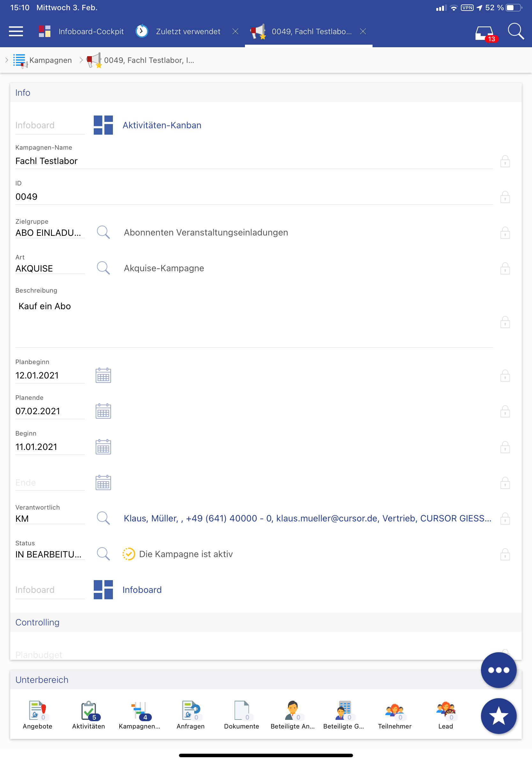
Task: Tap the global search magnifier icon
Action: (x=515, y=32)
